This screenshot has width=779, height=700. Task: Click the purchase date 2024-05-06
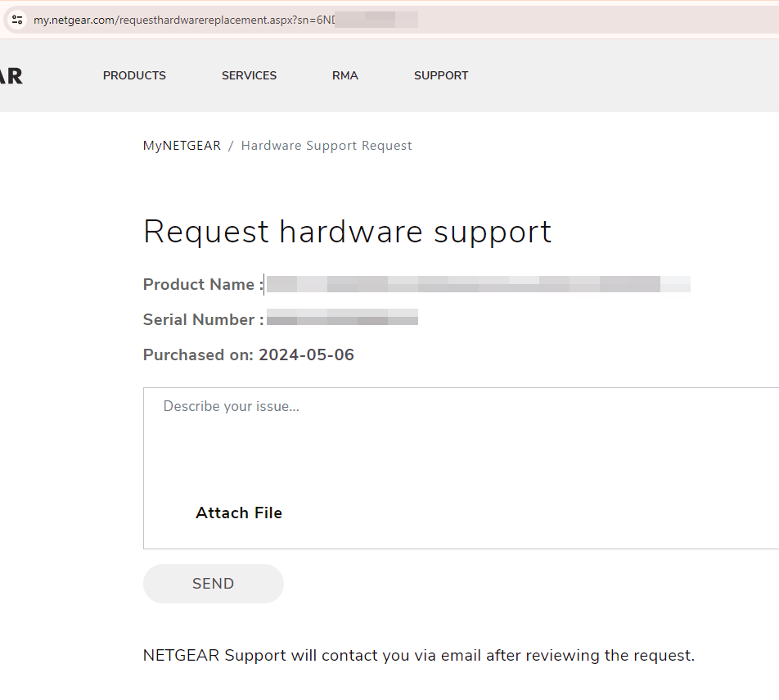306,355
